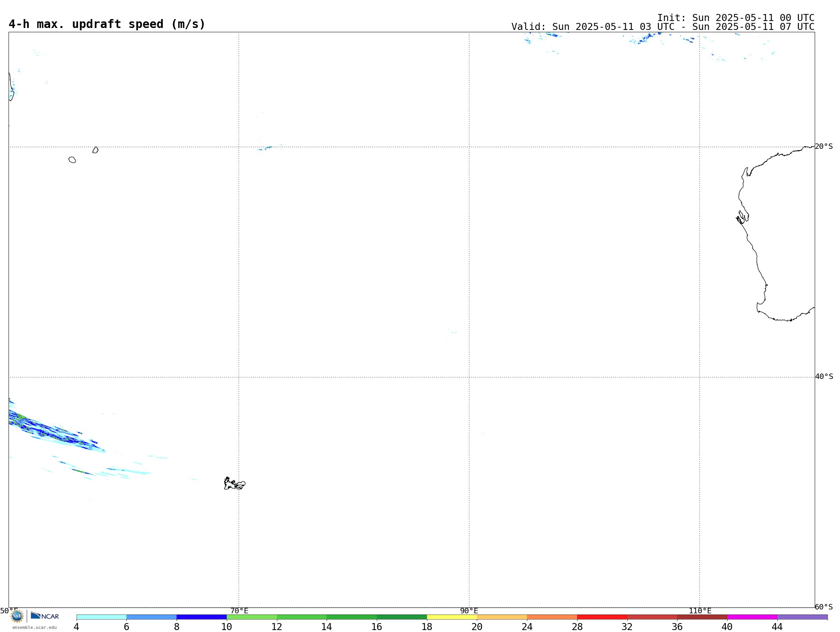Click the 'Init: Sun 2025-05-11 00 UTC' text
Screen dimensions: 840x632
tap(736, 18)
